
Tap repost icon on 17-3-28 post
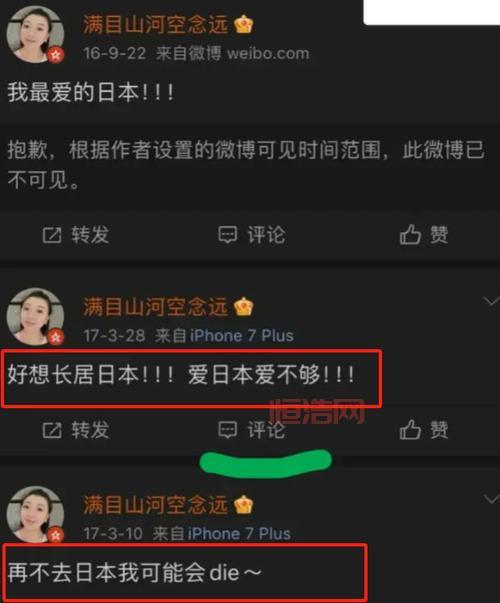pos(52,430)
